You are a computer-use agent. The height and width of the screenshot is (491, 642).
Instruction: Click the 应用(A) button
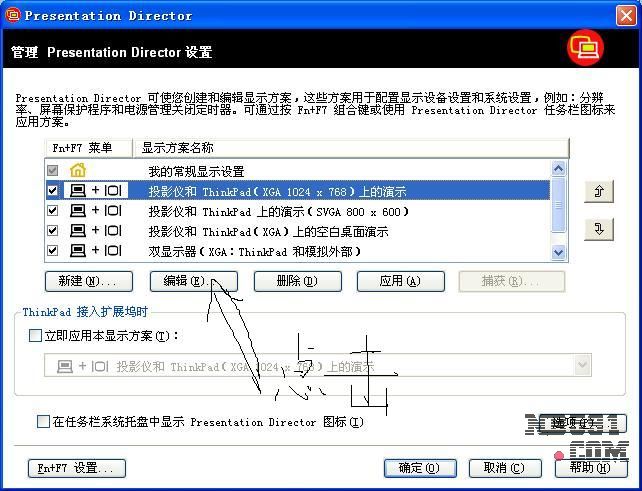(x=401, y=281)
